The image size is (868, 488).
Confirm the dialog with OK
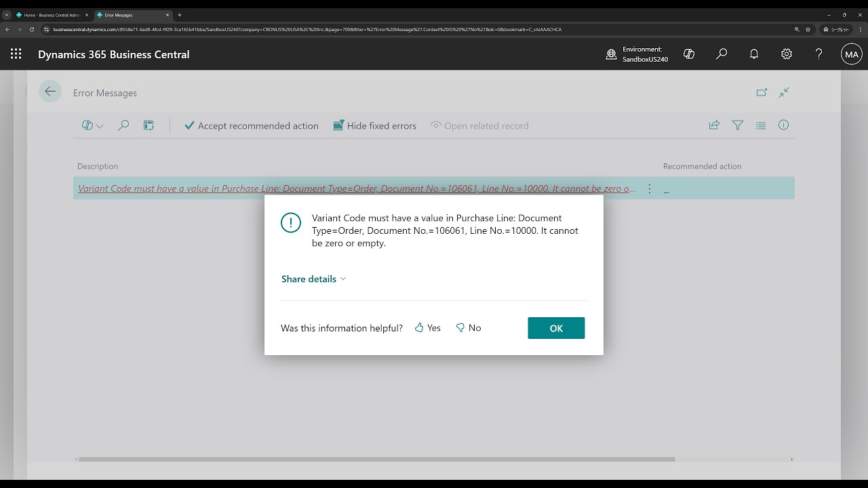[x=556, y=328]
